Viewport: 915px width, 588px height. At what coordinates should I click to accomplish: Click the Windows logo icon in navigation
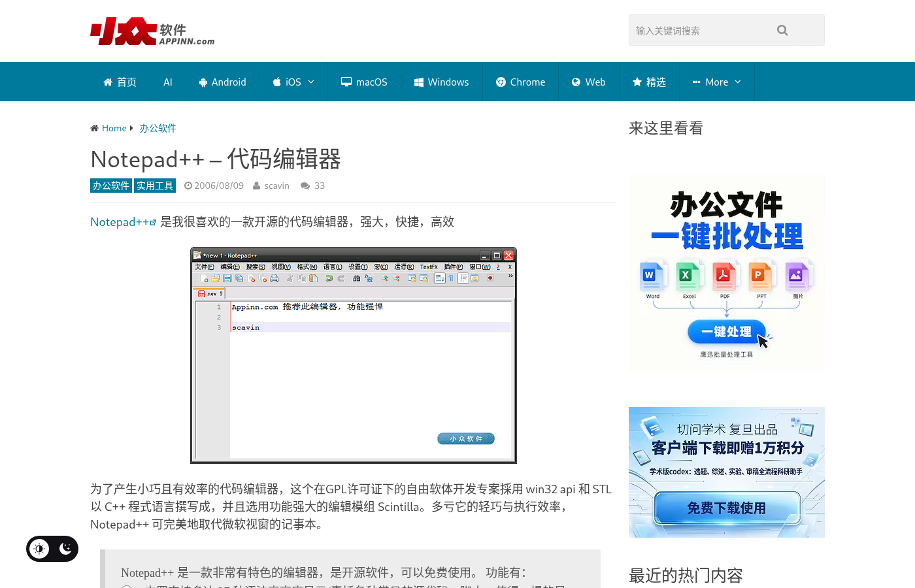point(419,82)
